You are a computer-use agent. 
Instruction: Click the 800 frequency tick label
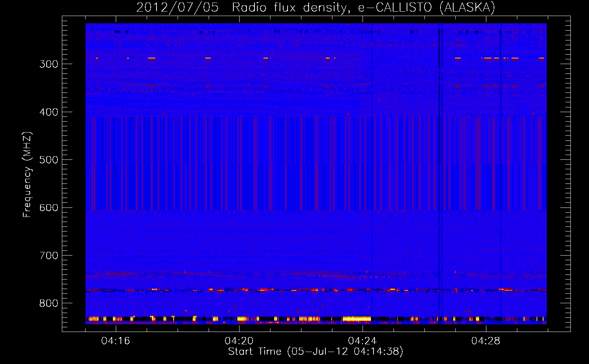click(x=49, y=304)
